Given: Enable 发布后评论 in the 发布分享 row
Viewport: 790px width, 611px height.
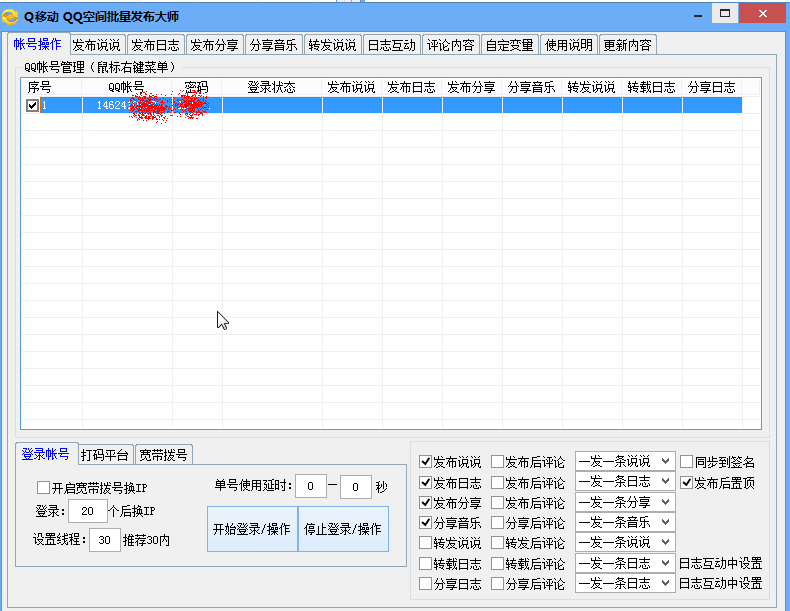Looking at the screenshot, I should (497, 503).
